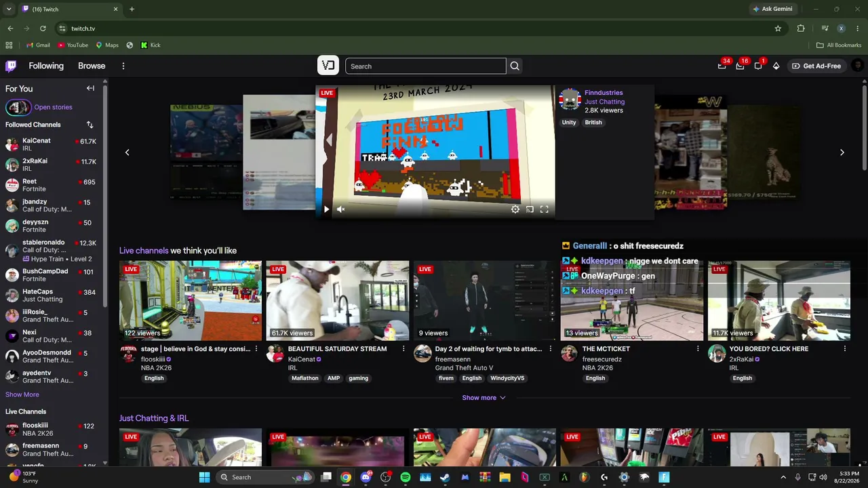
Task: Click the Just Chatting category under Finndustries
Action: tap(605, 102)
